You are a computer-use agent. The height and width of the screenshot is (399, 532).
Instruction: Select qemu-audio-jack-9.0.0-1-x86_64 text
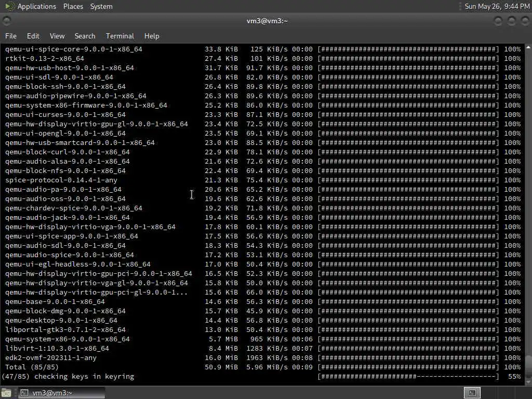click(68, 218)
